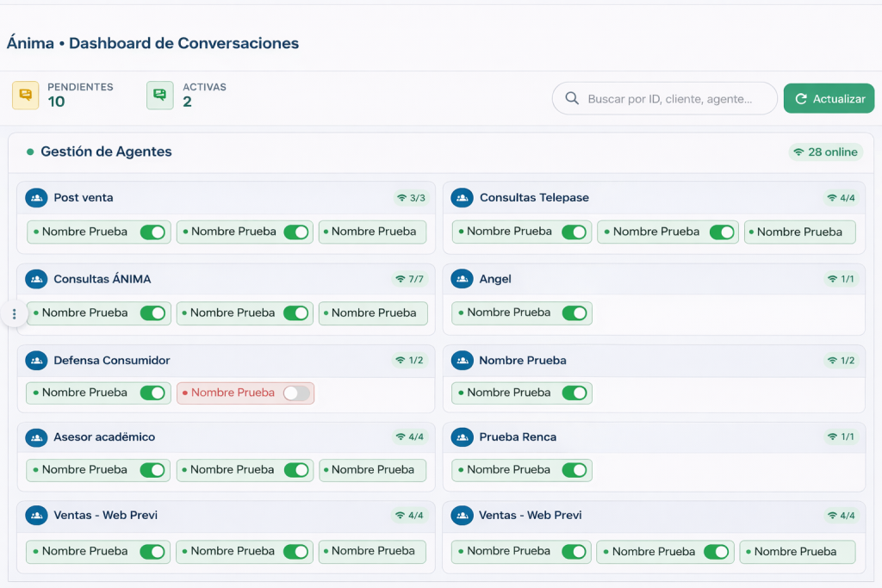Disable first agent toggle in Post venta

pos(152,232)
